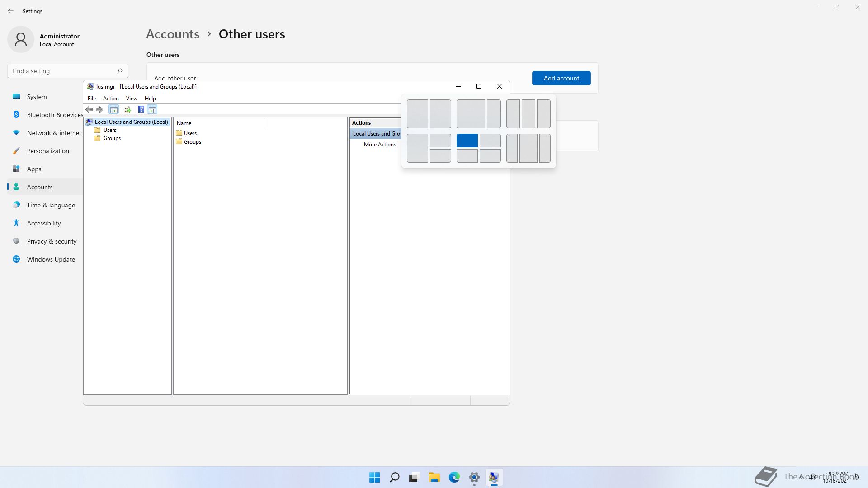
Task: Select Groups folder in the console tree
Action: coord(112,138)
